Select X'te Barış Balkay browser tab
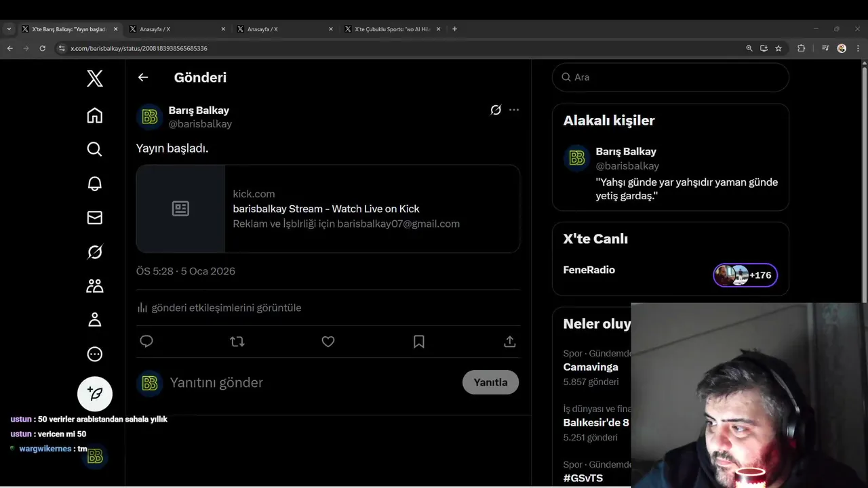Viewport: 868px width, 488px height. 68,29
